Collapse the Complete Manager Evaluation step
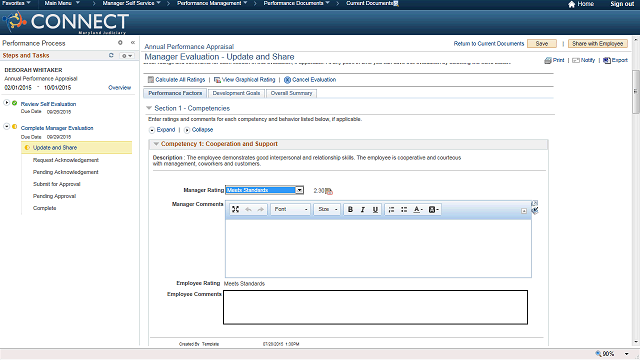The width and height of the screenshot is (640, 360). [7, 127]
